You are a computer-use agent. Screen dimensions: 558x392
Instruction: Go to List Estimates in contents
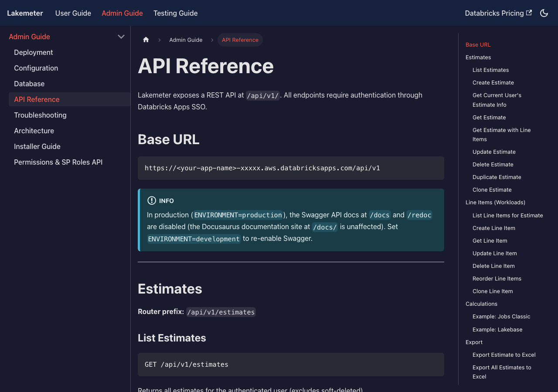(491, 70)
